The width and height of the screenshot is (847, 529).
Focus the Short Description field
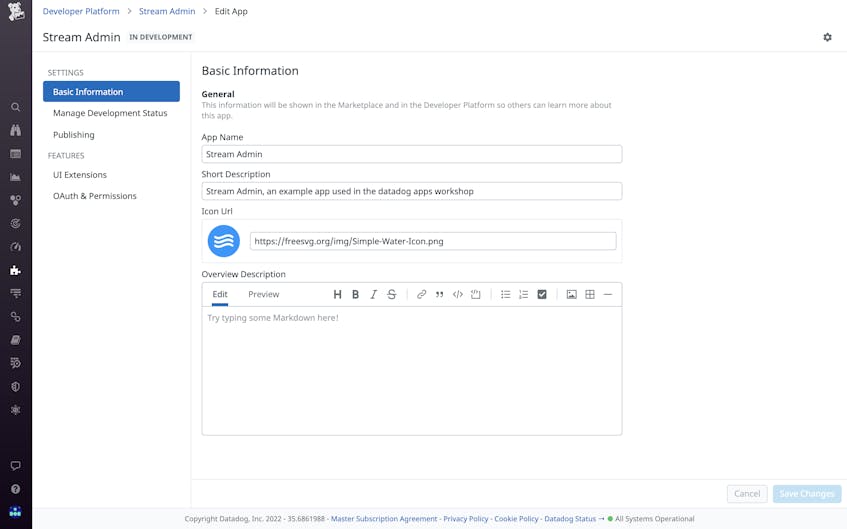tap(412, 191)
